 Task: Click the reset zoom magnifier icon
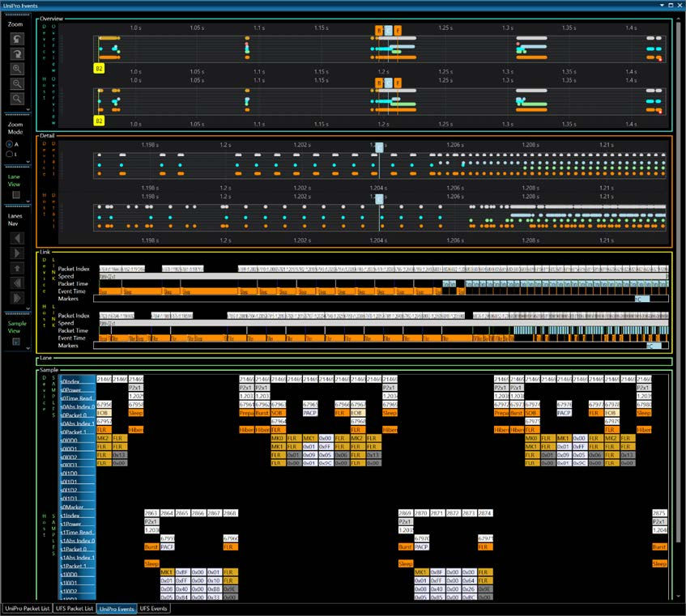(17, 99)
